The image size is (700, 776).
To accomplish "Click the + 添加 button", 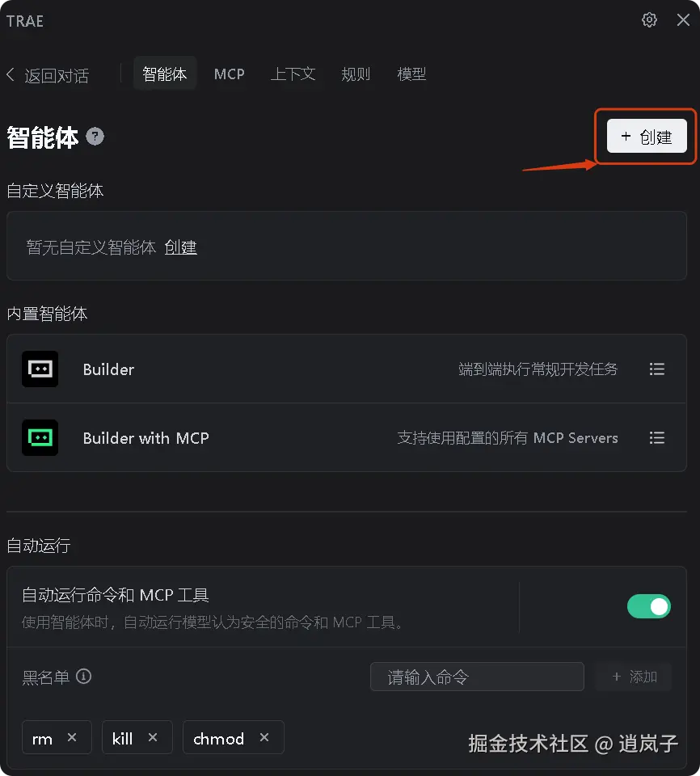I will [634, 677].
